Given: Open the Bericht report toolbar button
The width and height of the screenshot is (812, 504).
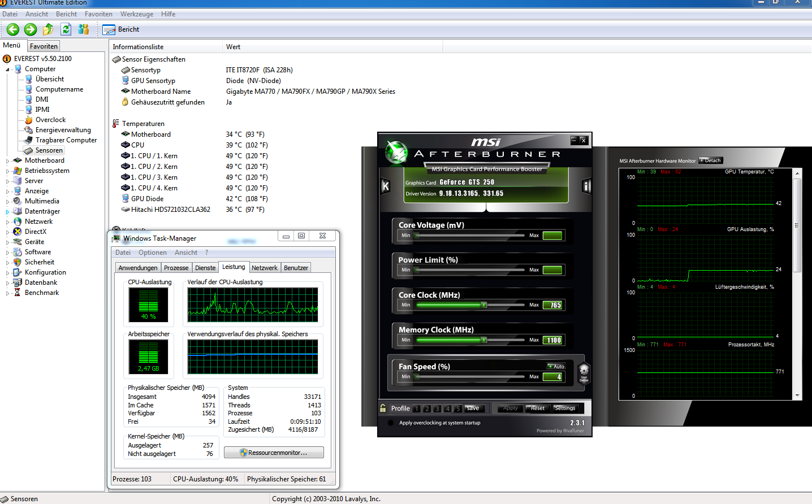Looking at the screenshot, I should [x=122, y=29].
